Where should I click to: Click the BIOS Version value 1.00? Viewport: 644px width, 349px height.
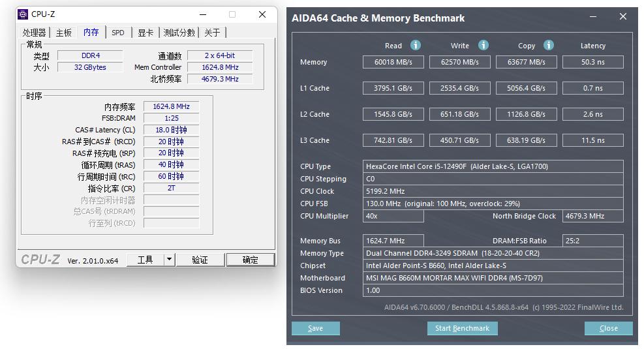(493, 290)
